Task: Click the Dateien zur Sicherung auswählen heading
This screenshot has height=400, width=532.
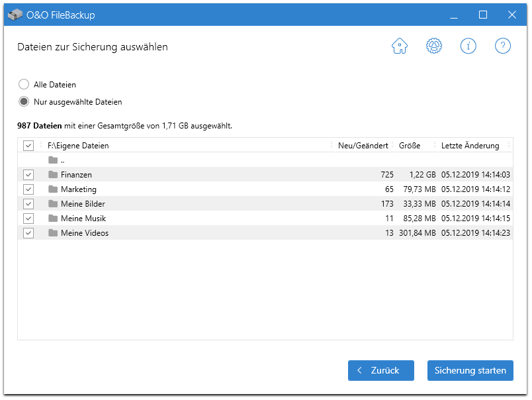Action: tap(93, 47)
